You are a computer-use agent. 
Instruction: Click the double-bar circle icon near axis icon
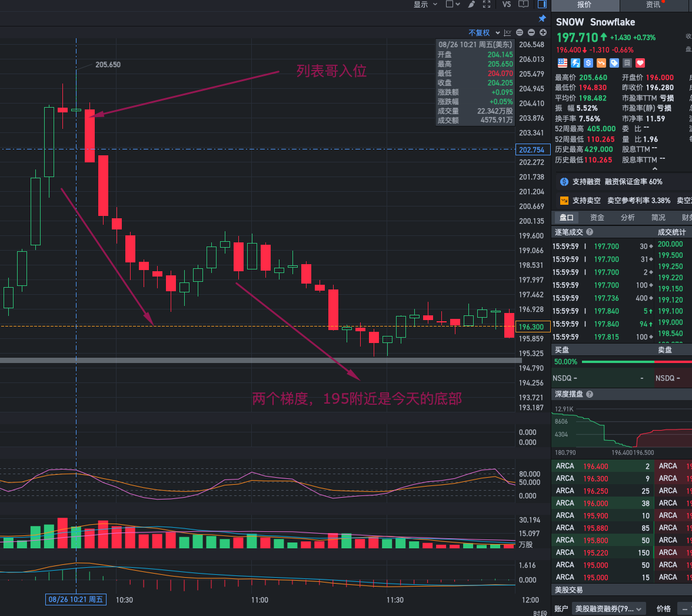click(520, 33)
